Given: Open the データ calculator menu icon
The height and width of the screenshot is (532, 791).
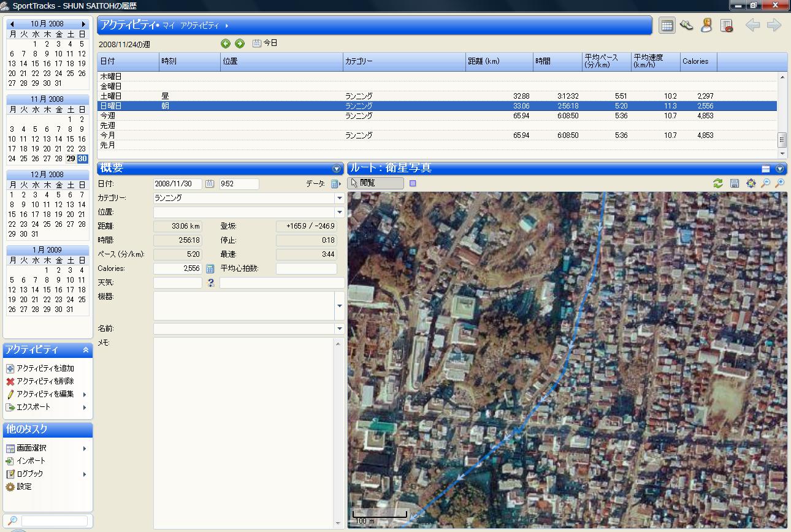Looking at the screenshot, I should (335, 184).
